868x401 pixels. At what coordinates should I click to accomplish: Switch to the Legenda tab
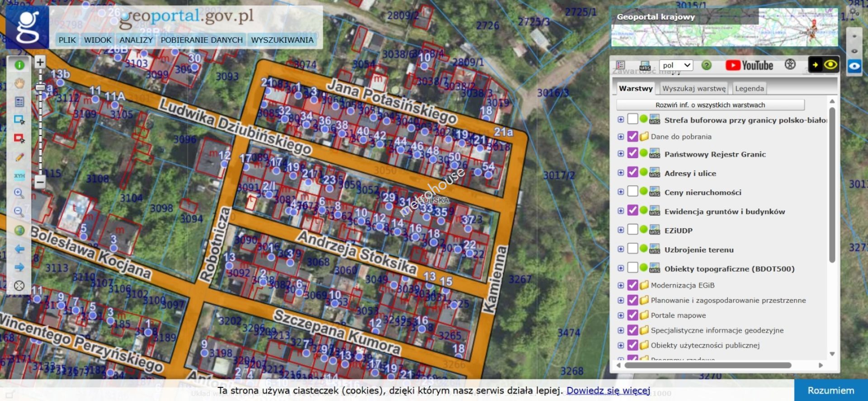click(749, 89)
